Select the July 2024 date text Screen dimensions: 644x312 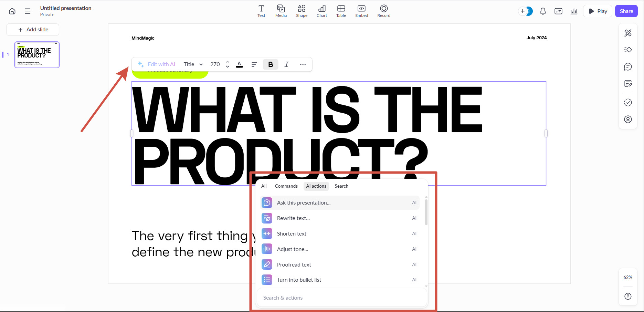coord(536,38)
